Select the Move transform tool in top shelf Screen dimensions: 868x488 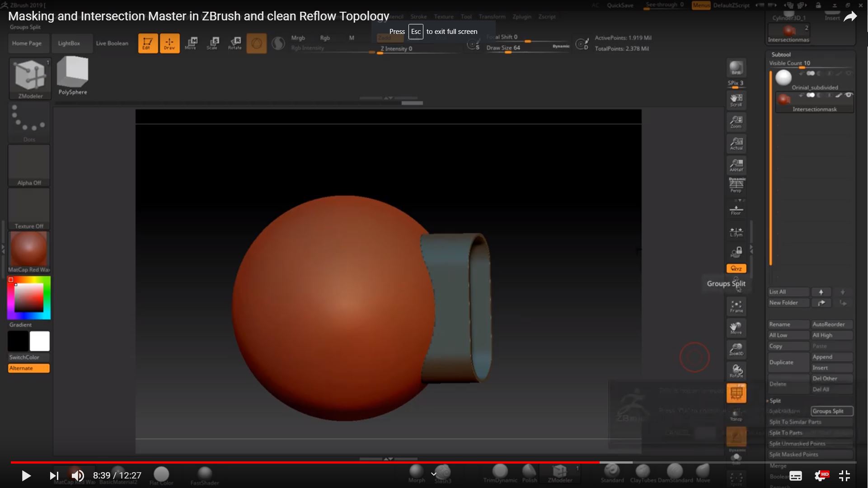(191, 43)
